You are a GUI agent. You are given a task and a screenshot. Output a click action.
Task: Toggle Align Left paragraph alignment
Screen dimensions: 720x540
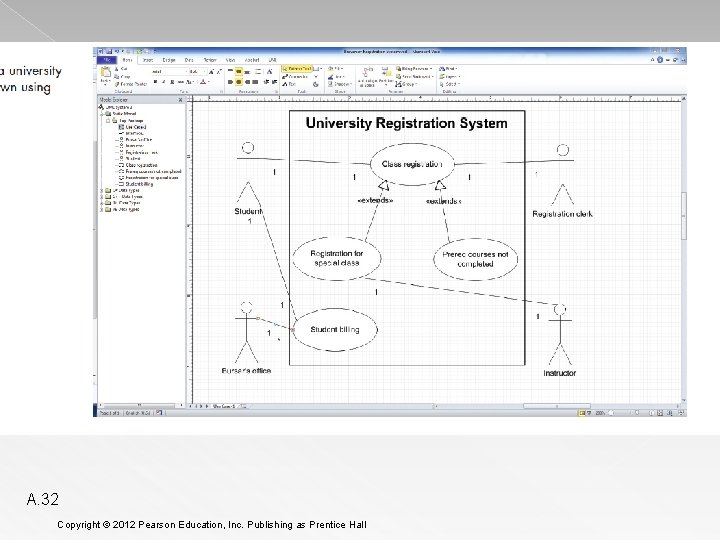point(230,82)
